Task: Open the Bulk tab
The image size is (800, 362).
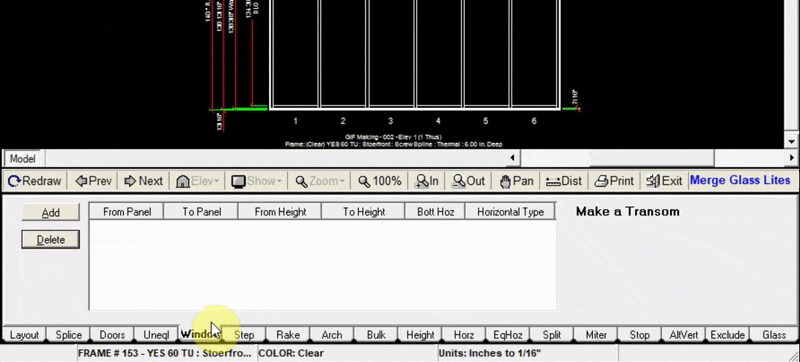Action: click(x=376, y=335)
